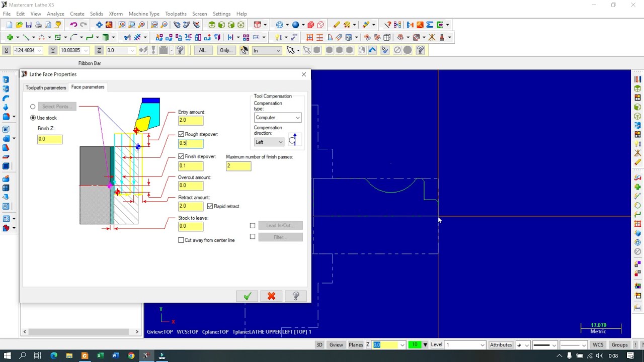Open a file with the Open folder icon
Screen dimensions: 644x362
[19, 25]
